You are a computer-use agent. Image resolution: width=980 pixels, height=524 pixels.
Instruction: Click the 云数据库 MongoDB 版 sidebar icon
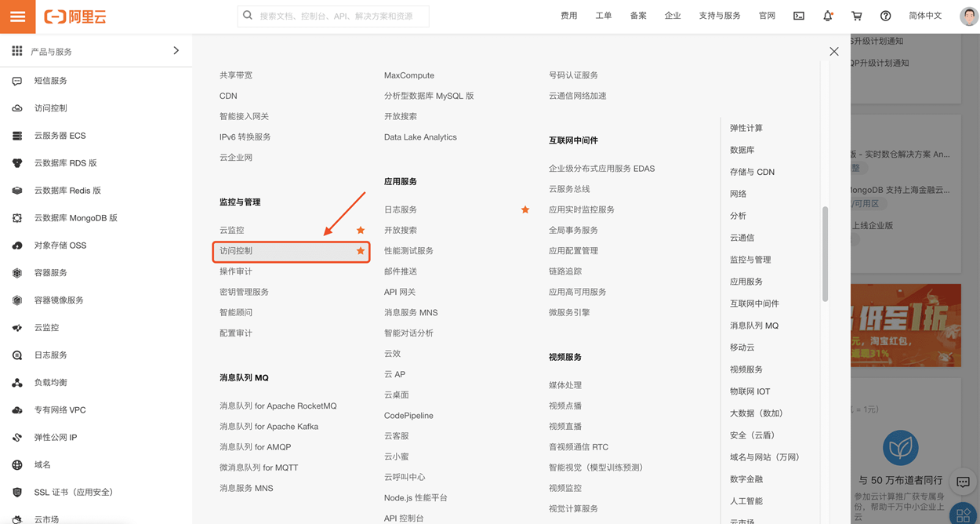17,218
